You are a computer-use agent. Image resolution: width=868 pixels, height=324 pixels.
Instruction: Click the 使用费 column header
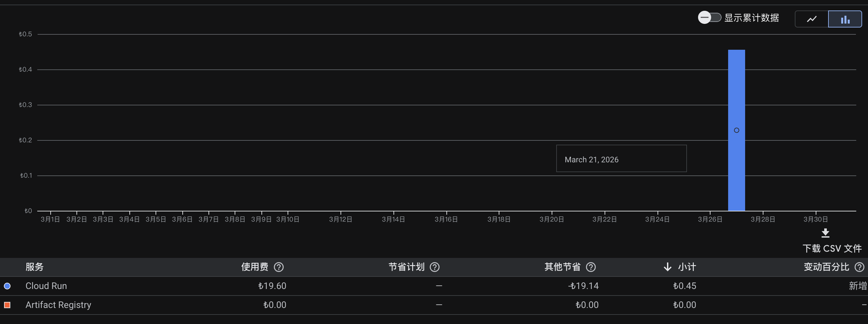(255, 267)
